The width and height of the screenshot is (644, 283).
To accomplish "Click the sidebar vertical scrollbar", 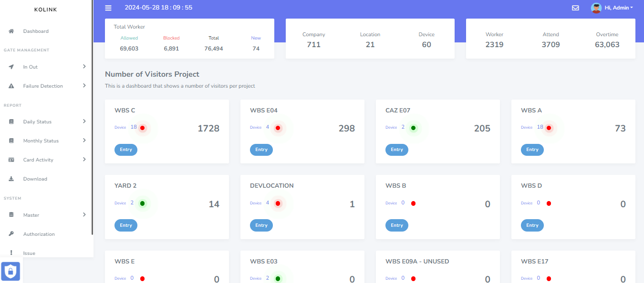I will (x=92, y=119).
